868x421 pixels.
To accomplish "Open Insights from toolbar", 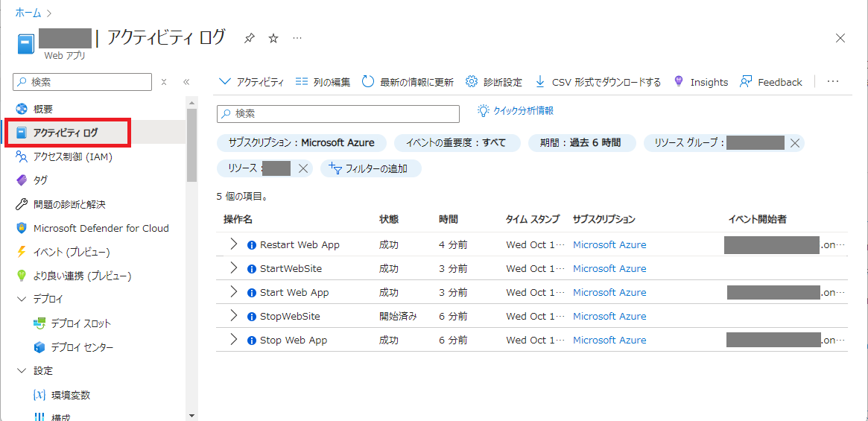I will click(x=700, y=82).
